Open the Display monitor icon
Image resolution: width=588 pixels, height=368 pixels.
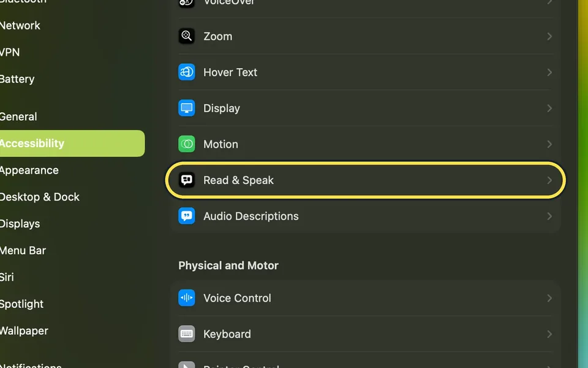186,108
